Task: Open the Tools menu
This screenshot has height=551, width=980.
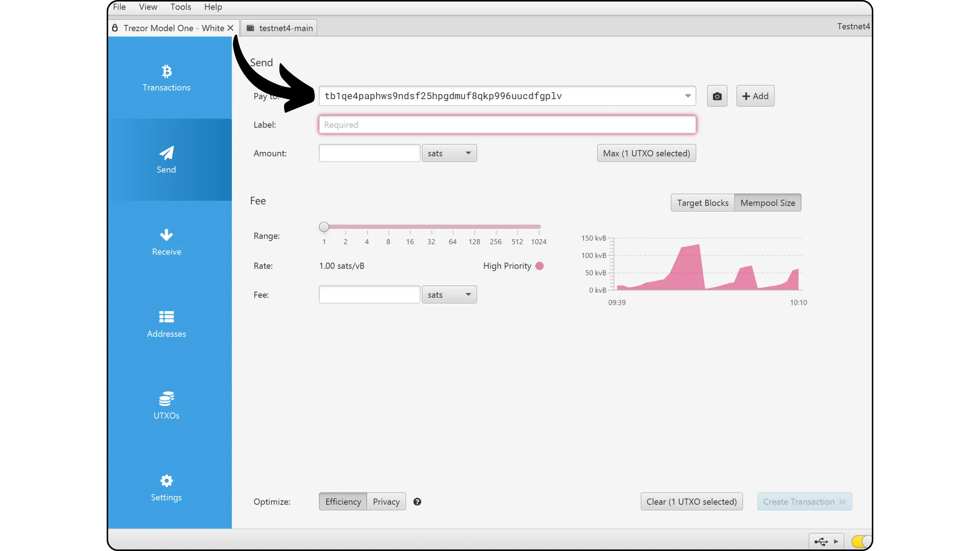Action: 181,7
